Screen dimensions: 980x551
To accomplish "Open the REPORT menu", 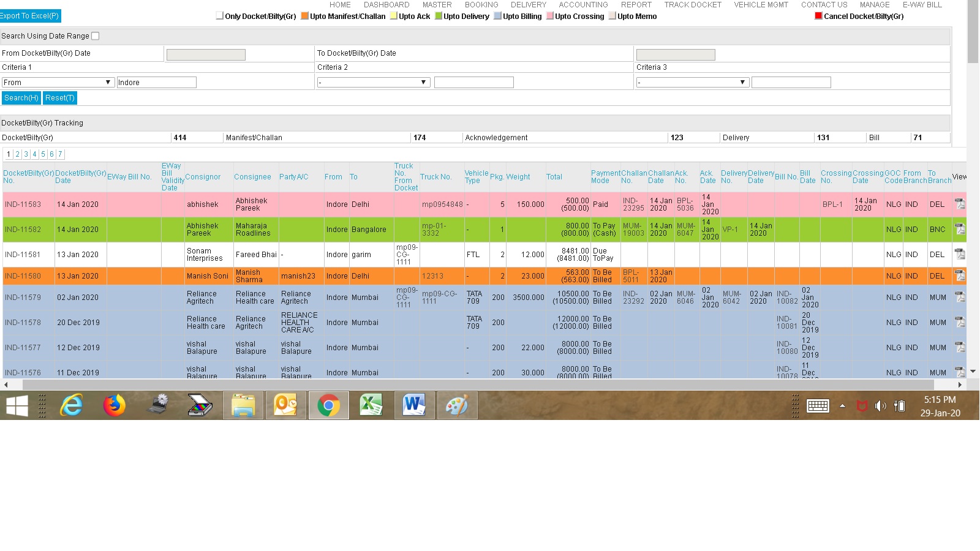I will click(x=636, y=5).
